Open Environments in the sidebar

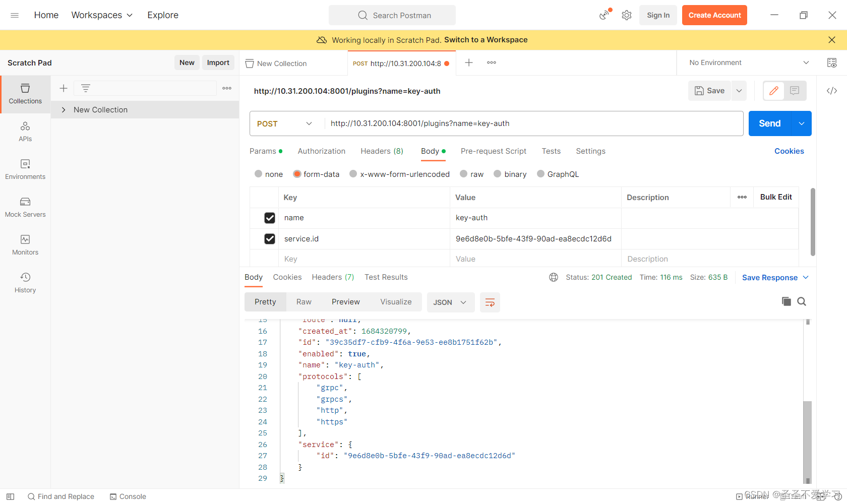tap(25, 169)
